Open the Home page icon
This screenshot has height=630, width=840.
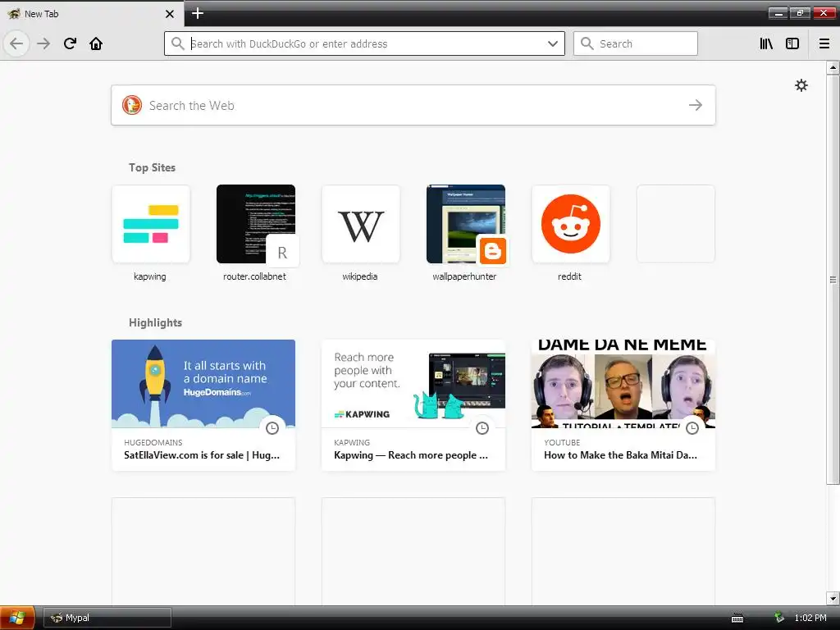coord(96,43)
